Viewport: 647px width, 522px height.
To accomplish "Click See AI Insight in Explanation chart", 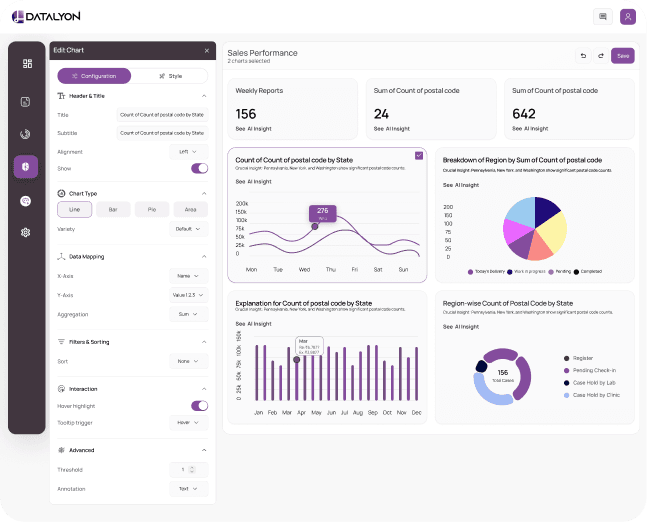I will click(253, 324).
